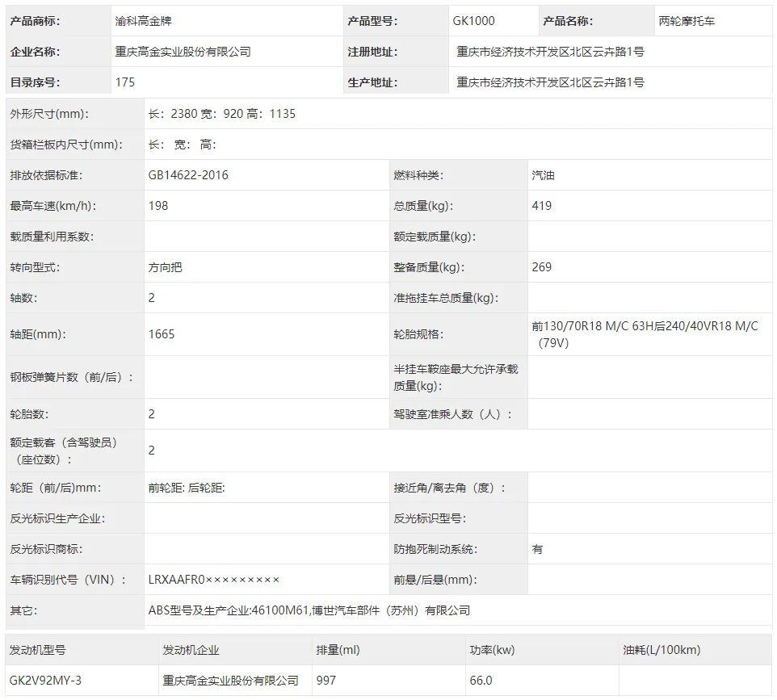Click the 载质量利用系数 label
Viewport: 777px width, 700px height.
pyautogui.click(x=52, y=237)
